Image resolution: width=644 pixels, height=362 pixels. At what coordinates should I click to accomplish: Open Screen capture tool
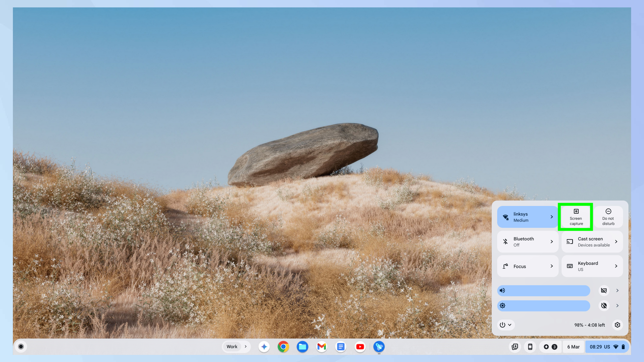pos(576,217)
